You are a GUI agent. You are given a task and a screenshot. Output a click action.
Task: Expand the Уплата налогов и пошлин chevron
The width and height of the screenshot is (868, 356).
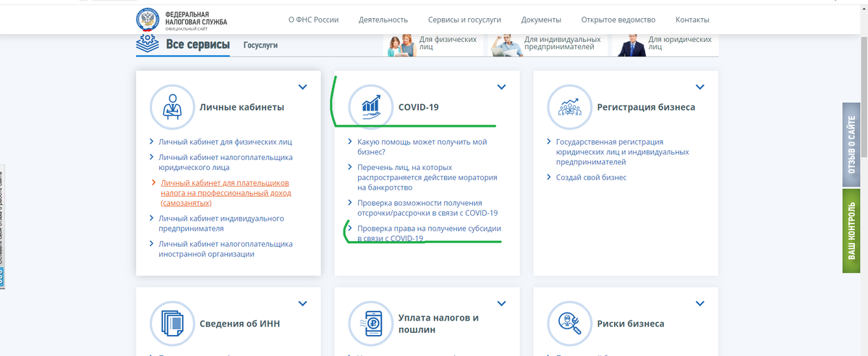coord(501,304)
